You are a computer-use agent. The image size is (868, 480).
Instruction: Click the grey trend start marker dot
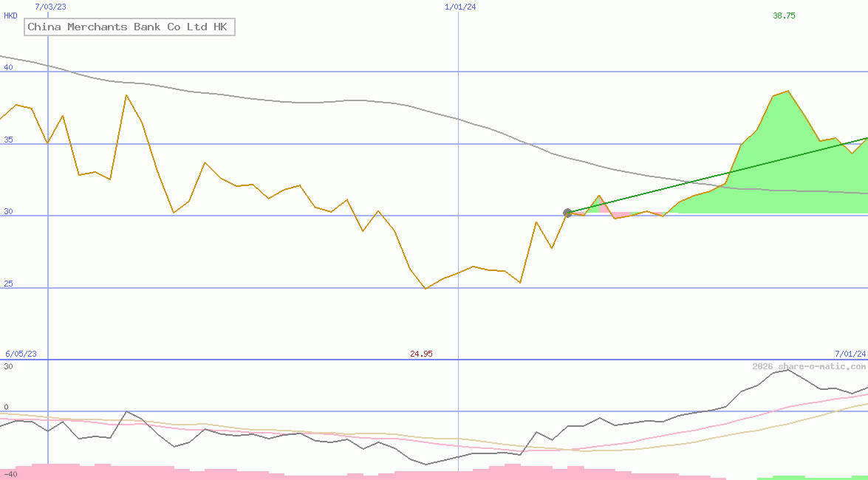pyautogui.click(x=567, y=213)
